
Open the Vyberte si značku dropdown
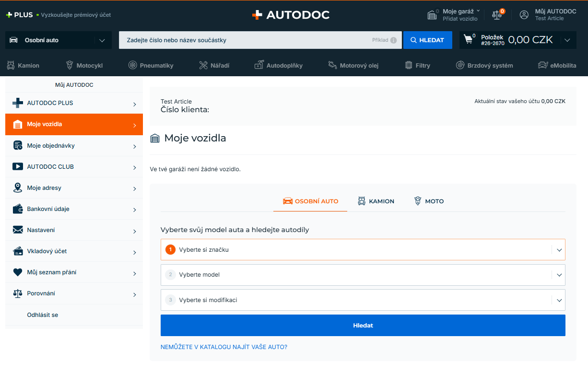pyautogui.click(x=363, y=250)
